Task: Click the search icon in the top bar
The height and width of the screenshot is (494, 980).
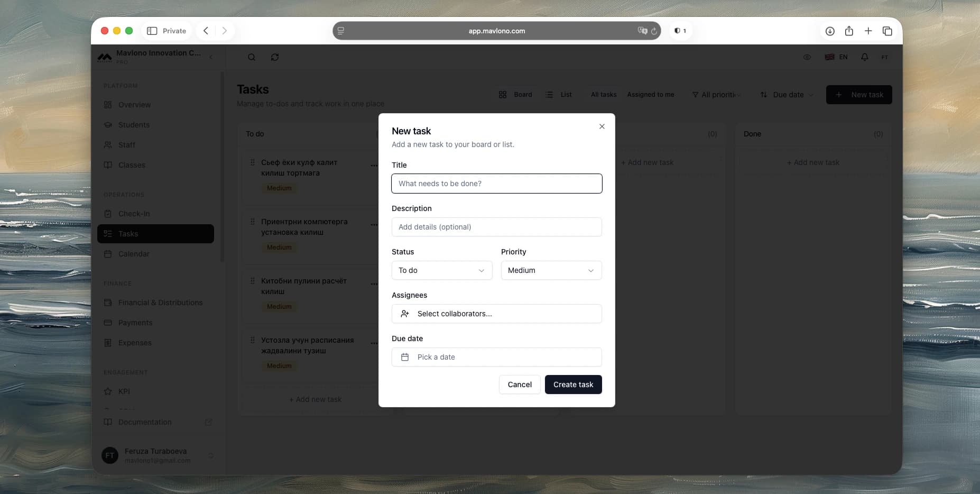Action: tap(252, 57)
